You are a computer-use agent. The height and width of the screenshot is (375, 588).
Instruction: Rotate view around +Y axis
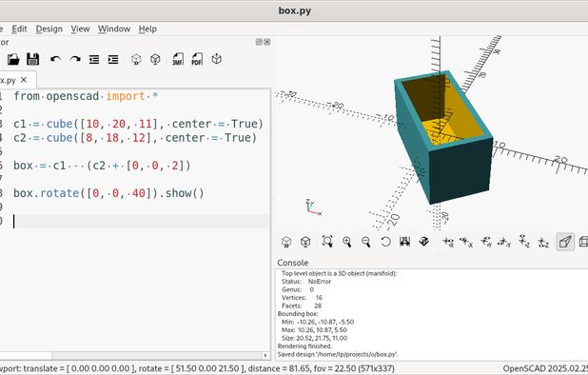(486, 242)
